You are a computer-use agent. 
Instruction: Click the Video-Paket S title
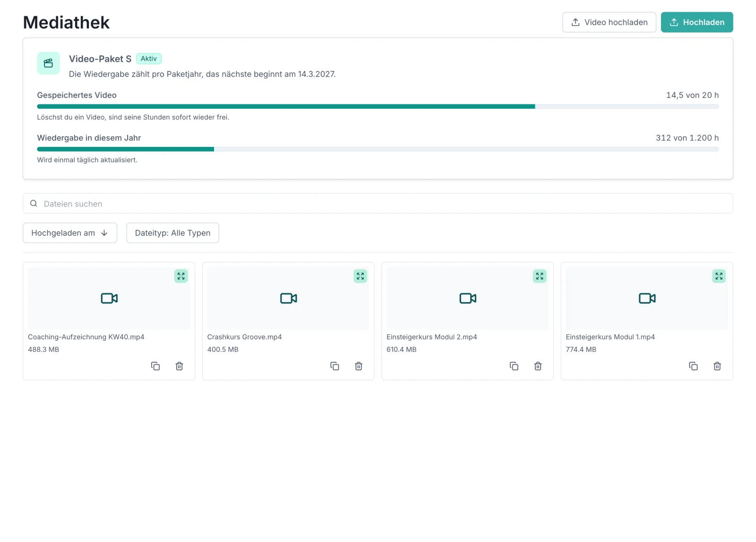point(100,59)
